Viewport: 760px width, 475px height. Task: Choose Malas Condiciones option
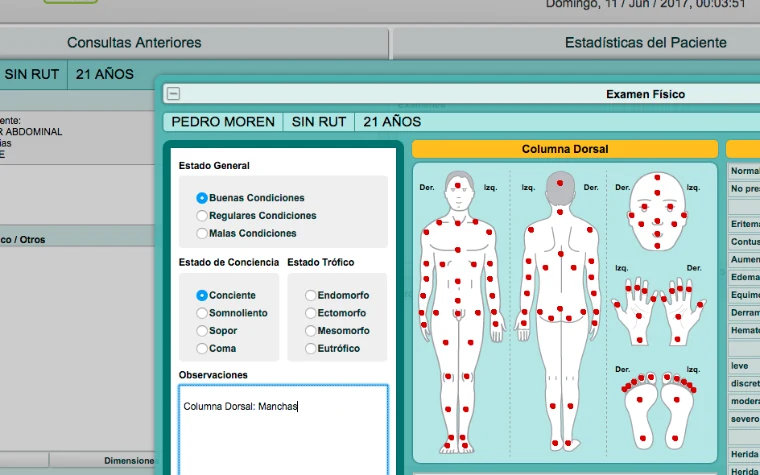[x=202, y=233]
